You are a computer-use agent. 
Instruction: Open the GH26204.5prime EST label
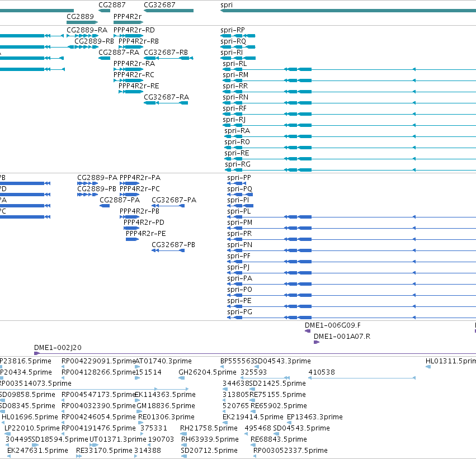click(x=208, y=372)
